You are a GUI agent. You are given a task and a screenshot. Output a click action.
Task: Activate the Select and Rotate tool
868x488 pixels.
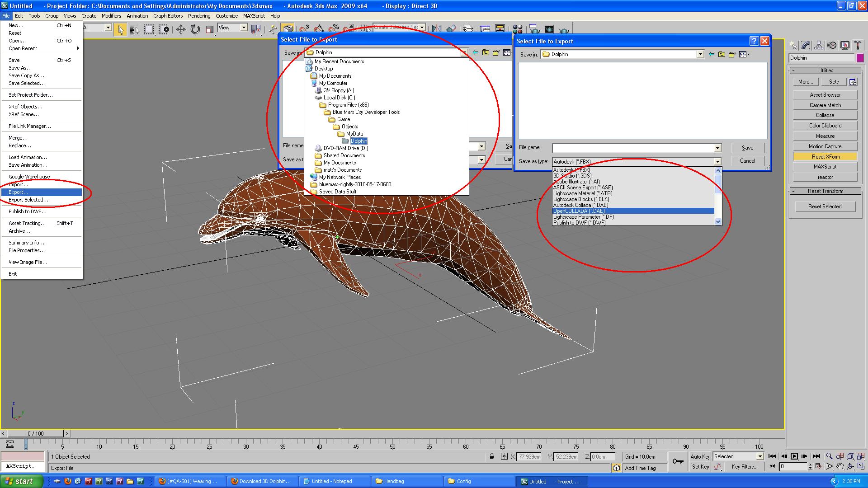[195, 29]
